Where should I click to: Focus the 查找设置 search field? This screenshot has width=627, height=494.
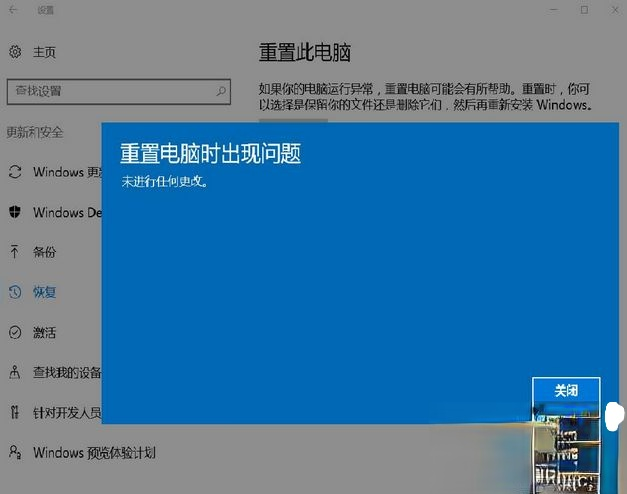point(119,92)
